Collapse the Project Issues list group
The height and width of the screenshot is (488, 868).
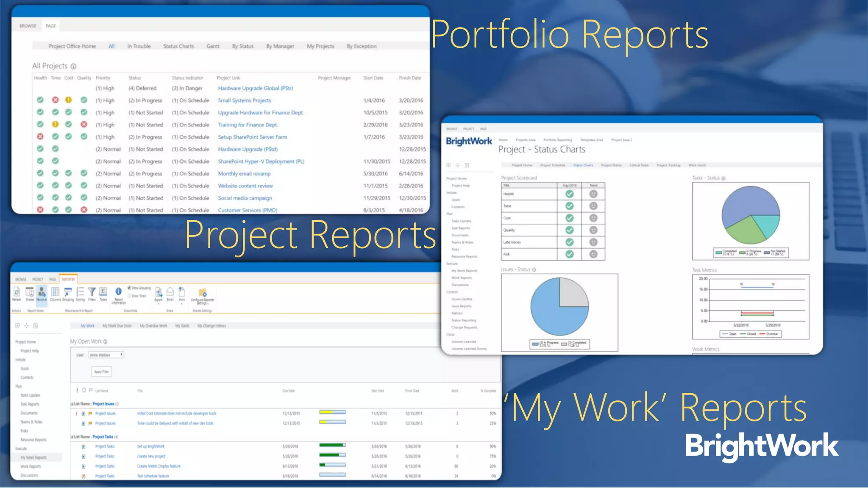tap(72, 404)
